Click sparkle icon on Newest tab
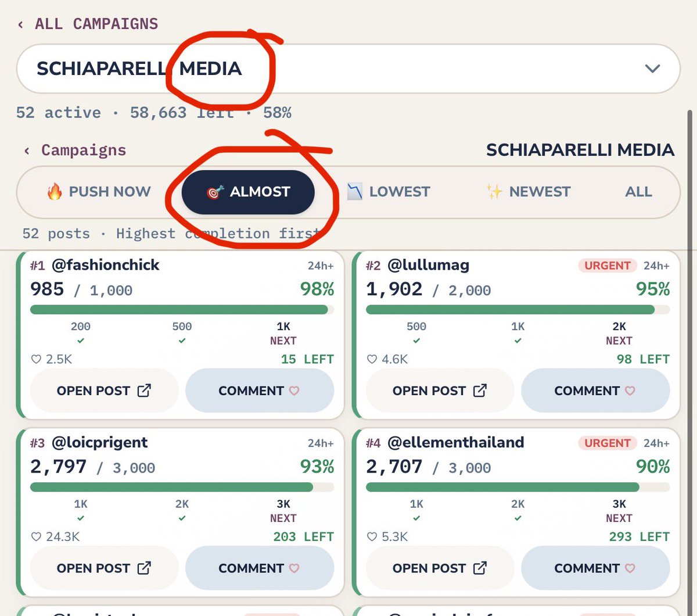The image size is (697, 616). (494, 191)
